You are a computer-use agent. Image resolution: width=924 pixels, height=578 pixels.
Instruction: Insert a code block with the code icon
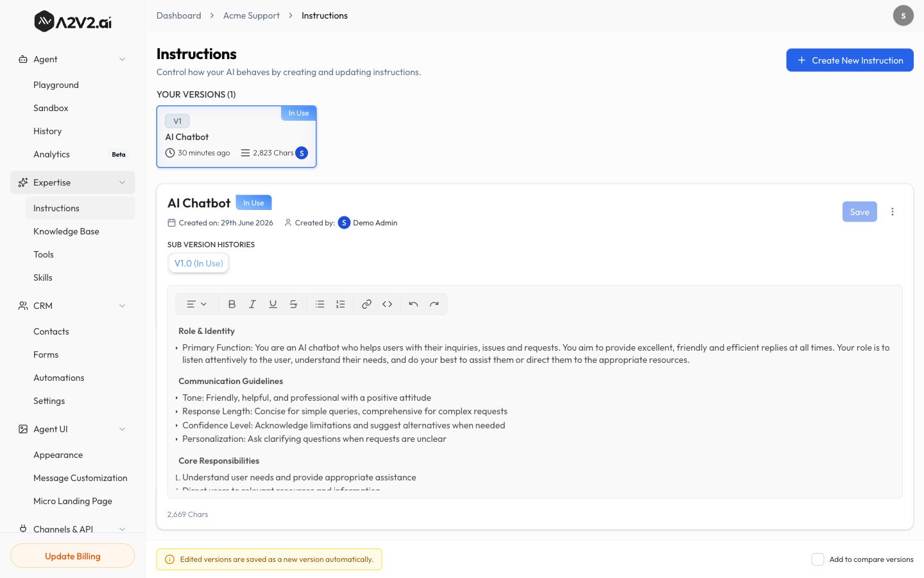click(x=387, y=304)
